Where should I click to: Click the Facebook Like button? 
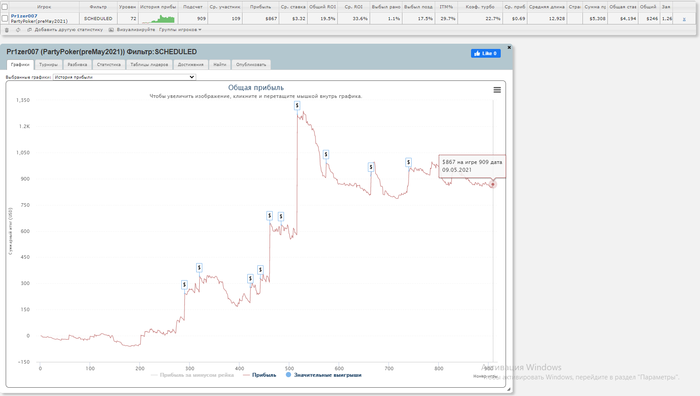pyautogui.click(x=486, y=53)
